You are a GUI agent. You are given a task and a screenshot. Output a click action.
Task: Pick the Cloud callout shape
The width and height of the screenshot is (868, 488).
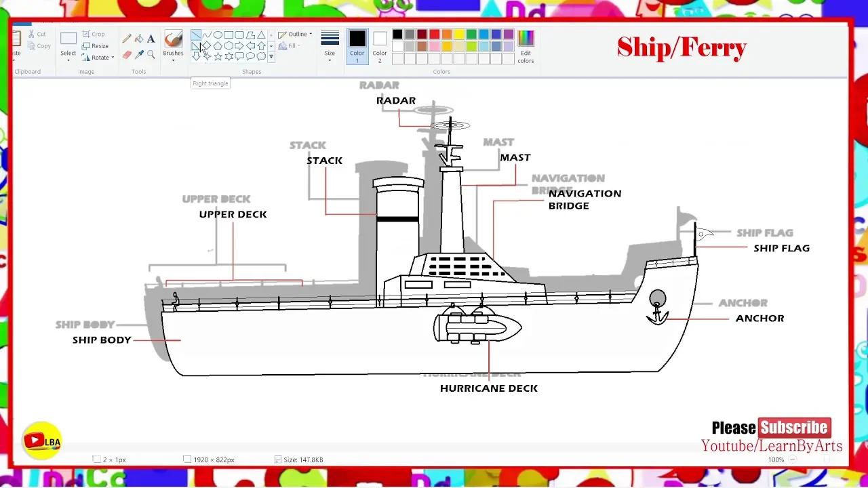[261, 56]
